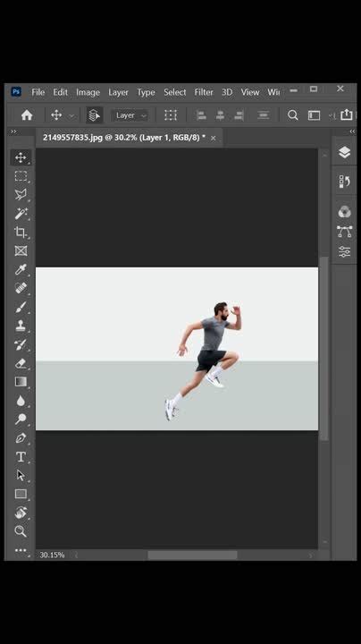This screenshot has width=361, height=644.
Task: Click the vertical scrollbar thumb
Action: click(x=324, y=349)
